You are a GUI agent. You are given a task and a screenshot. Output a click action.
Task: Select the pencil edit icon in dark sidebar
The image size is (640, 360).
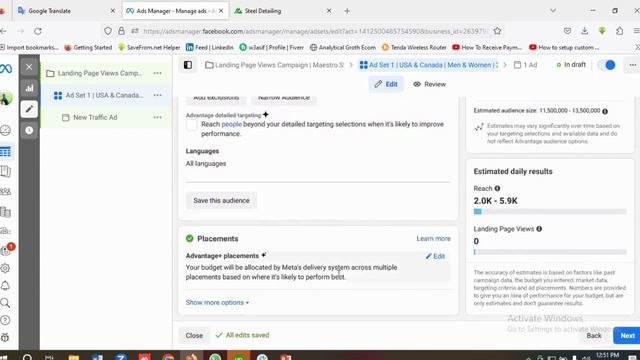tap(29, 109)
